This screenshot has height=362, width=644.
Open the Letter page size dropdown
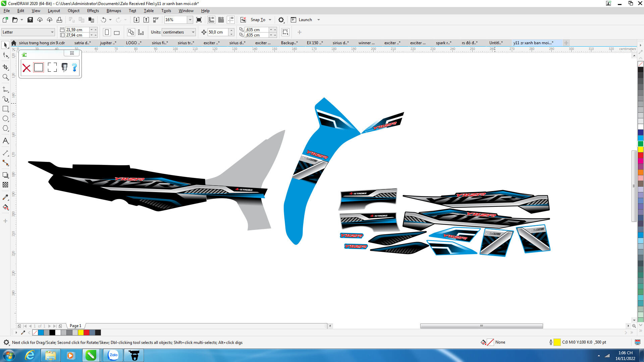(52, 32)
